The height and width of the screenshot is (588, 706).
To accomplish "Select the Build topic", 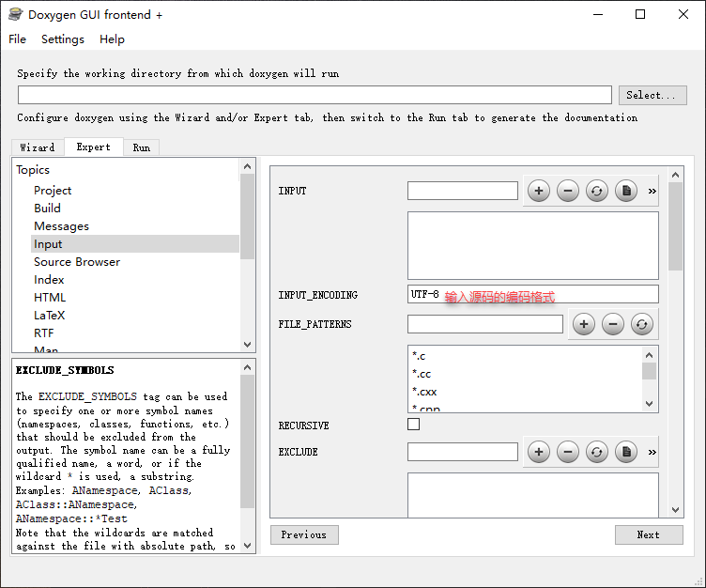I will click(x=47, y=209).
